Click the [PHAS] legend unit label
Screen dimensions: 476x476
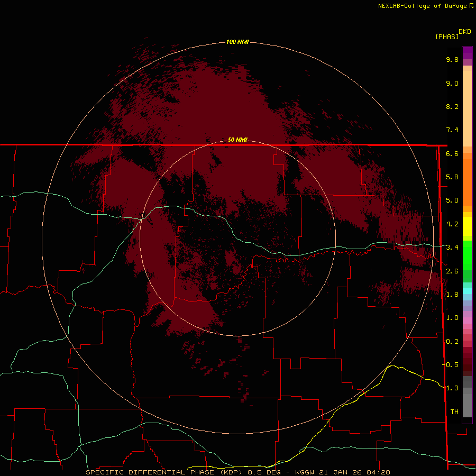click(x=447, y=36)
